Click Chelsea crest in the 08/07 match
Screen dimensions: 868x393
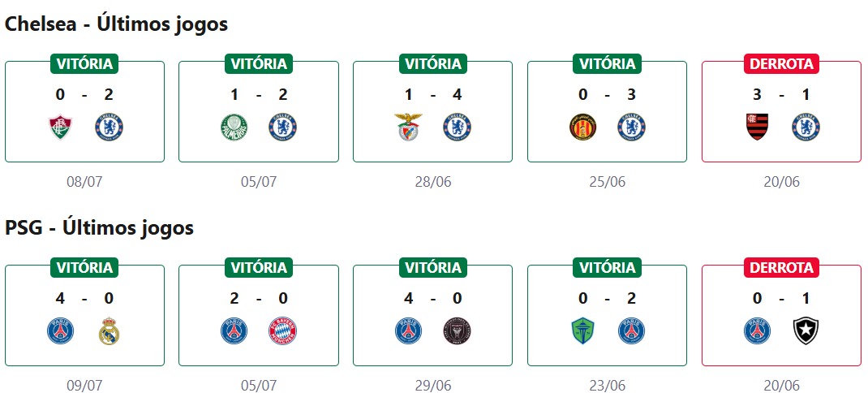coord(110,127)
